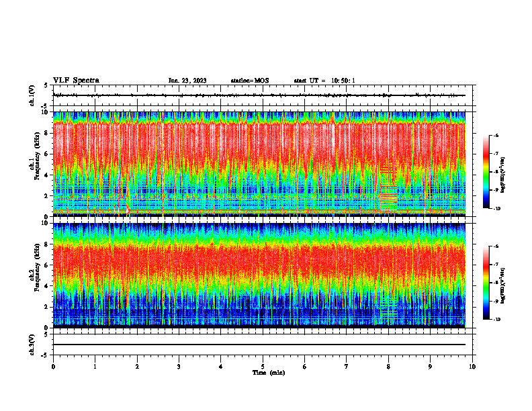Click time axis tick label '5'
532x411 pixels.
(263, 367)
